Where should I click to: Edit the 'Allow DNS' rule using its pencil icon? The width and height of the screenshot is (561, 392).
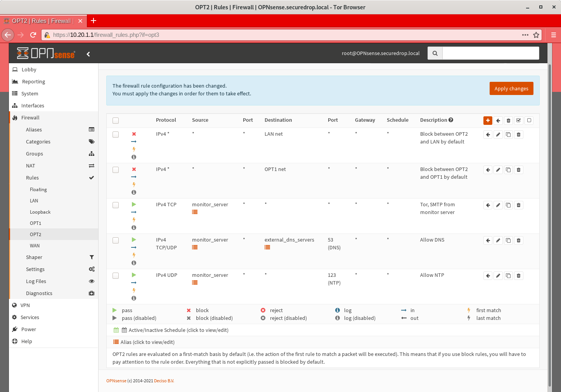click(x=498, y=240)
